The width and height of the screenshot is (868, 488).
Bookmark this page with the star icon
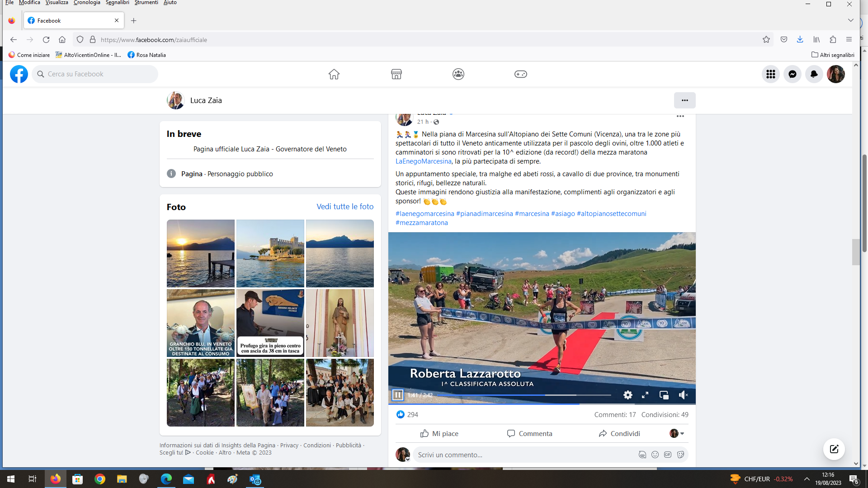[766, 40]
